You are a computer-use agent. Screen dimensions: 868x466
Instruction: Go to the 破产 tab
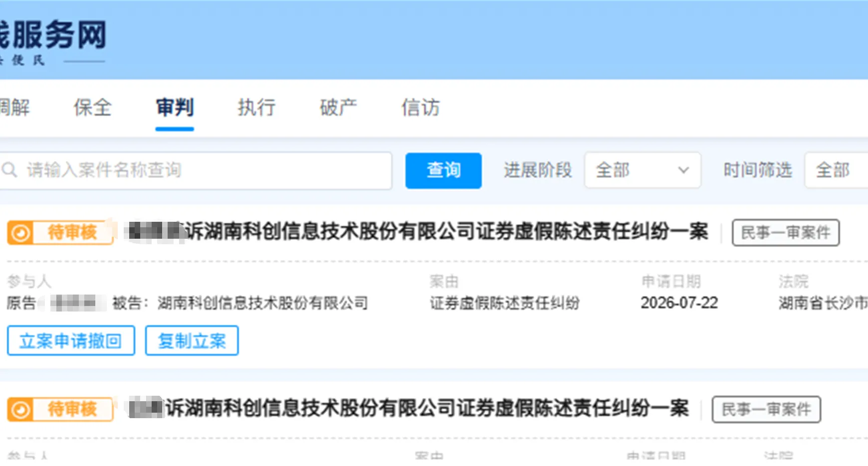click(338, 108)
